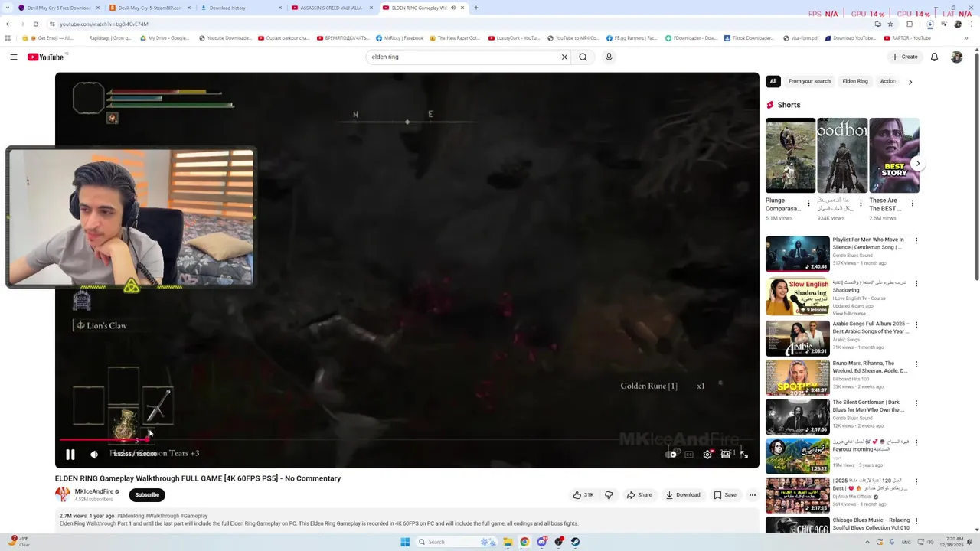Subscribe to MKIceAndFire

pyautogui.click(x=147, y=495)
